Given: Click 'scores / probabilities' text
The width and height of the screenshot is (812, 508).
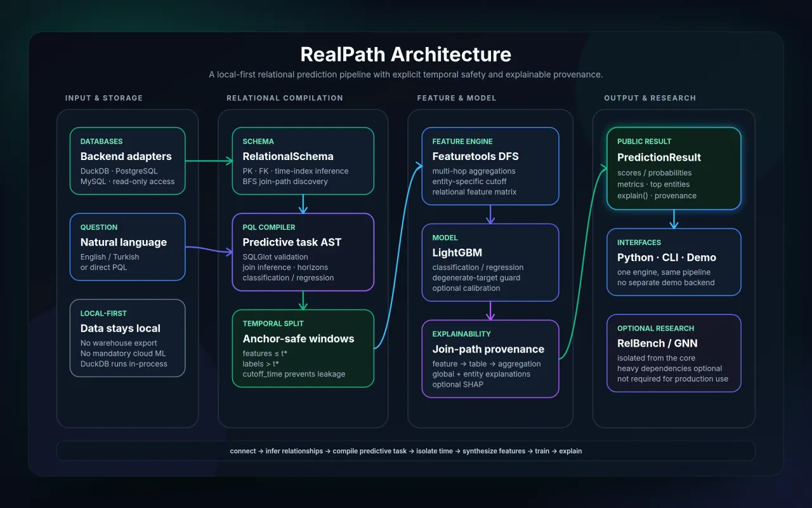Looking at the screenshot, I should 655,173.
